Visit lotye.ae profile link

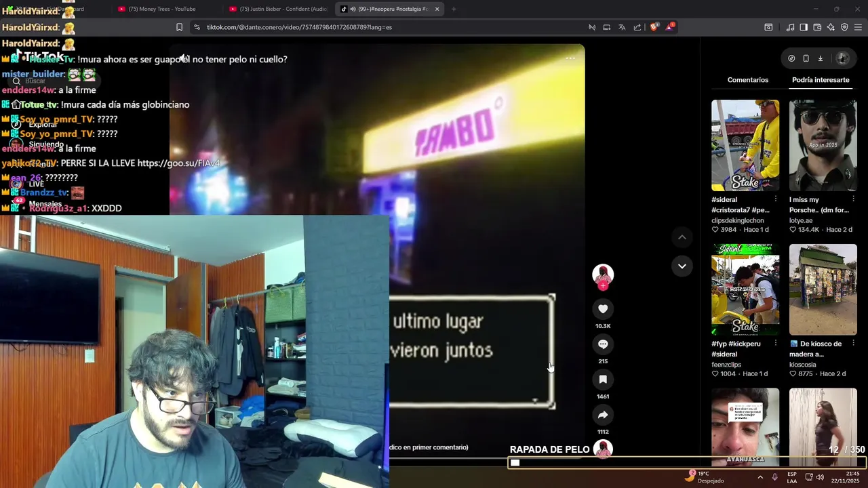pyautogui.click(x=801, y=220)
